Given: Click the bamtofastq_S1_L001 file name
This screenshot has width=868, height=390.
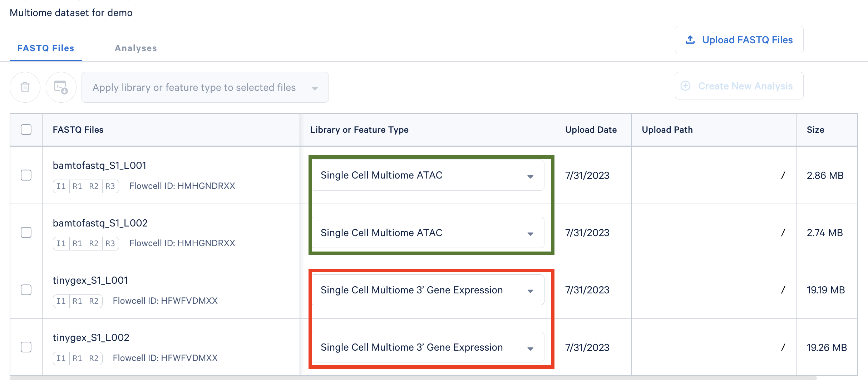Looking at the screenshot, I should pyautogui.click(x=100, y=165).
